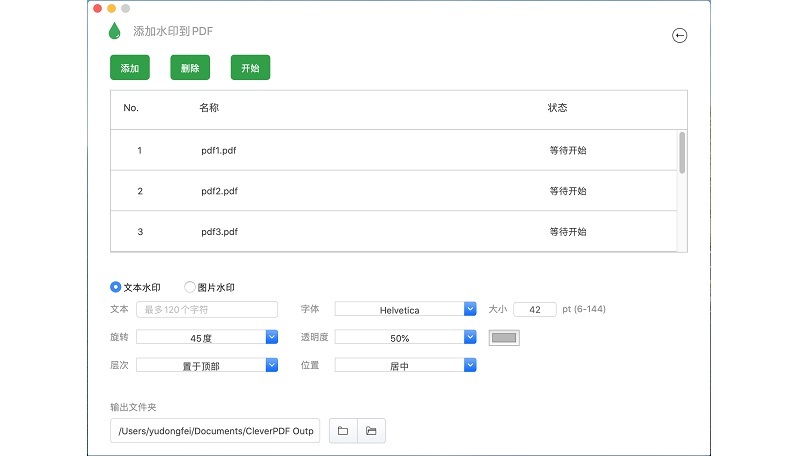The height and width of the screenshot is (456, 800).
Task: Open the 居中 position dropdown
Action: click(405, 366)
